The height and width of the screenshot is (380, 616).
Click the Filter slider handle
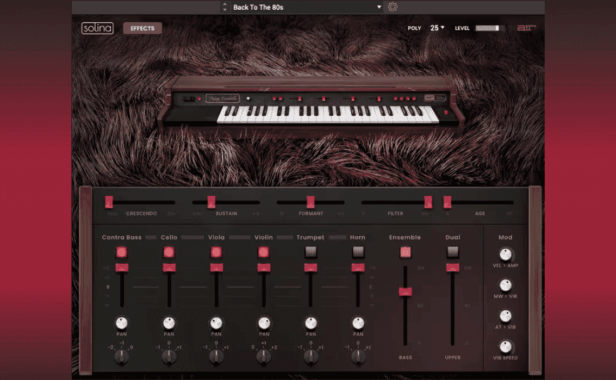pyautogui.click(x=428, y=202)
